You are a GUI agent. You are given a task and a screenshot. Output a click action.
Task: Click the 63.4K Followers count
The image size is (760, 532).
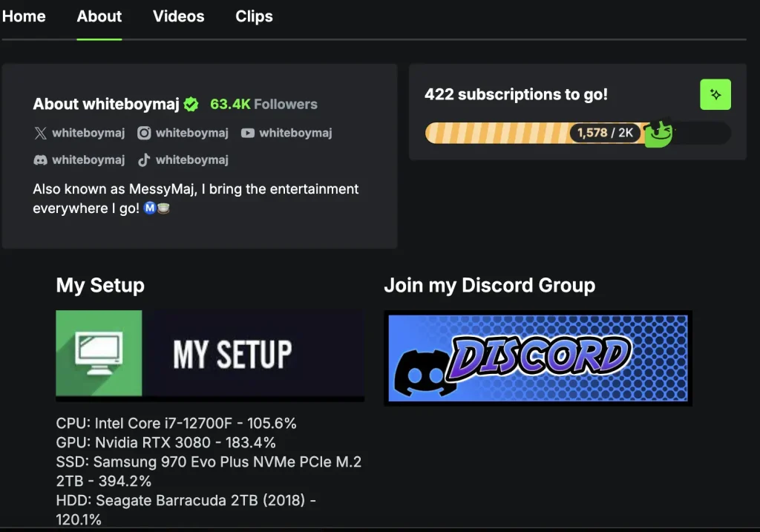(263, 104)
